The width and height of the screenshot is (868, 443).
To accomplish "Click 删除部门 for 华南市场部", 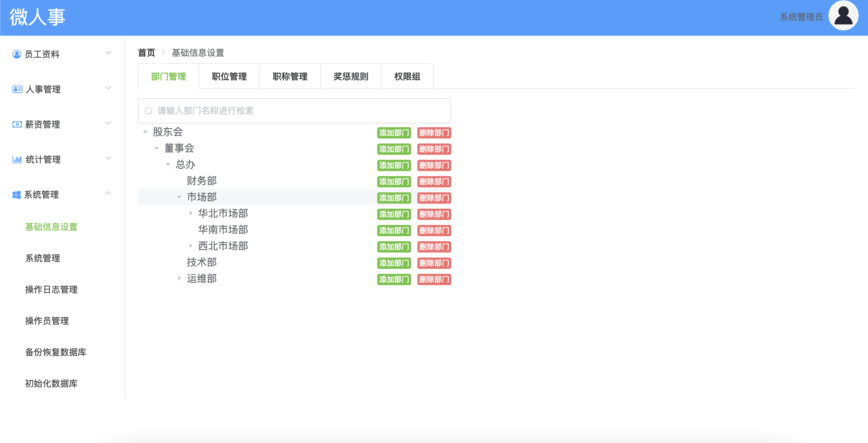I will [434, 231].
